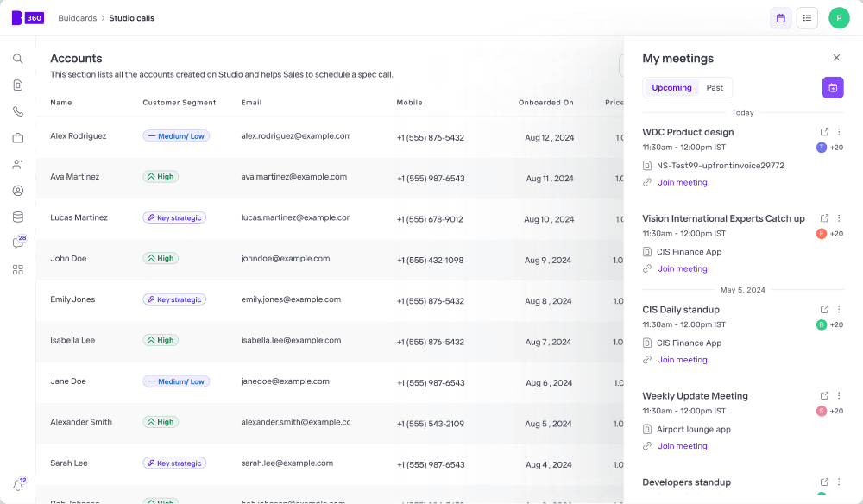Open notifications bell with 12 badge

19,484
